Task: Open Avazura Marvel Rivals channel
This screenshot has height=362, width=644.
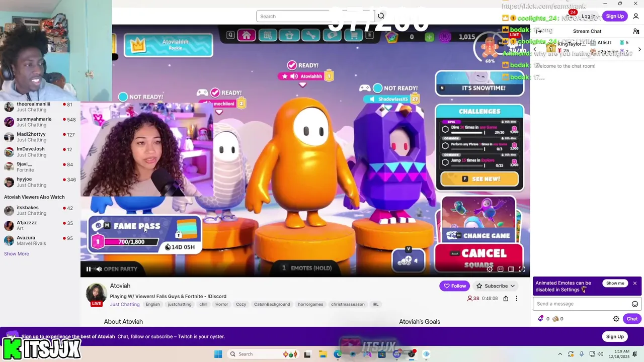Action: (40, 240)
